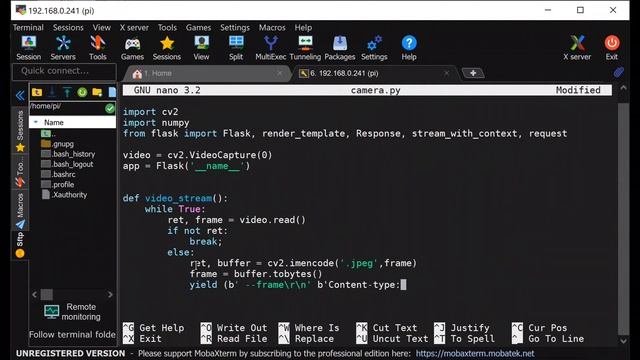Open the View toolbar icon

(201, 48)
